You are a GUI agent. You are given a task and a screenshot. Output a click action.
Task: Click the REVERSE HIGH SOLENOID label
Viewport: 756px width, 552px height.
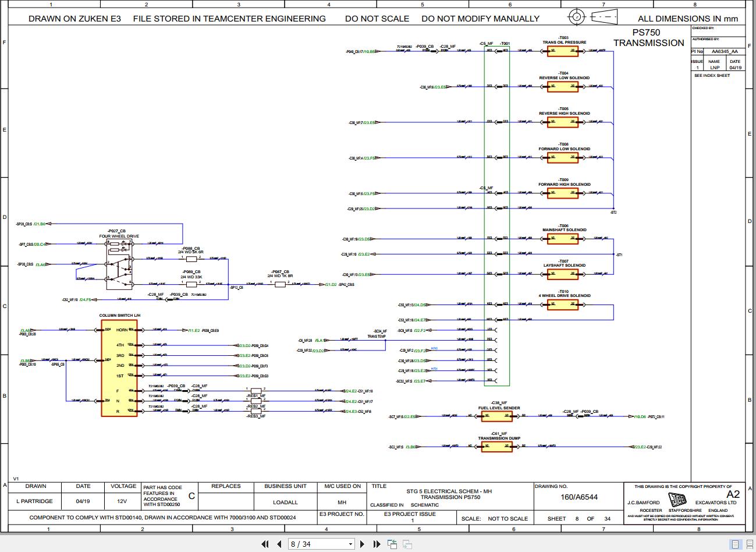pos(564,113)
